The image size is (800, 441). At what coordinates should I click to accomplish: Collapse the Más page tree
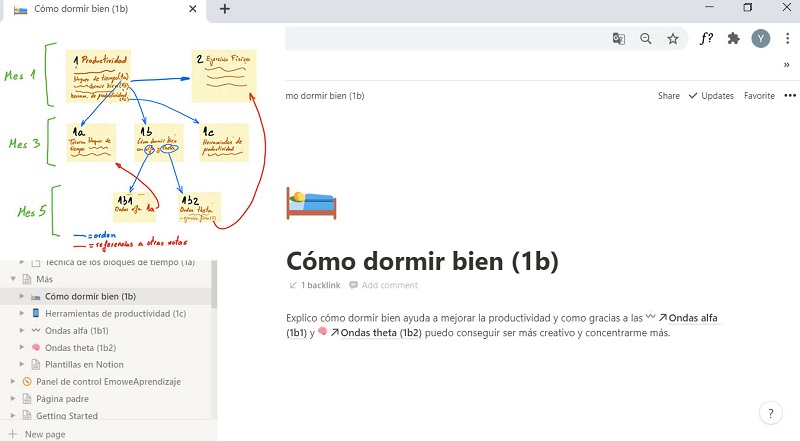(x=13, y=279)
